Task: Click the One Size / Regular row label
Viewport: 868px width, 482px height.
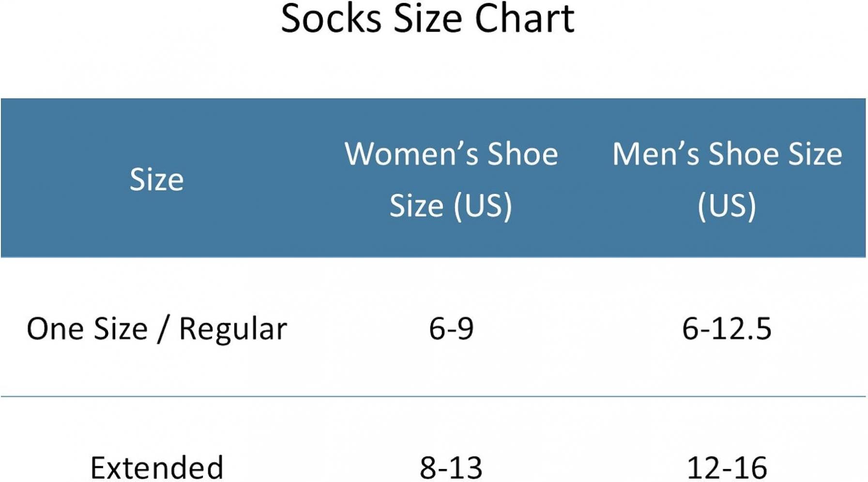Action: tap(157, 329)
